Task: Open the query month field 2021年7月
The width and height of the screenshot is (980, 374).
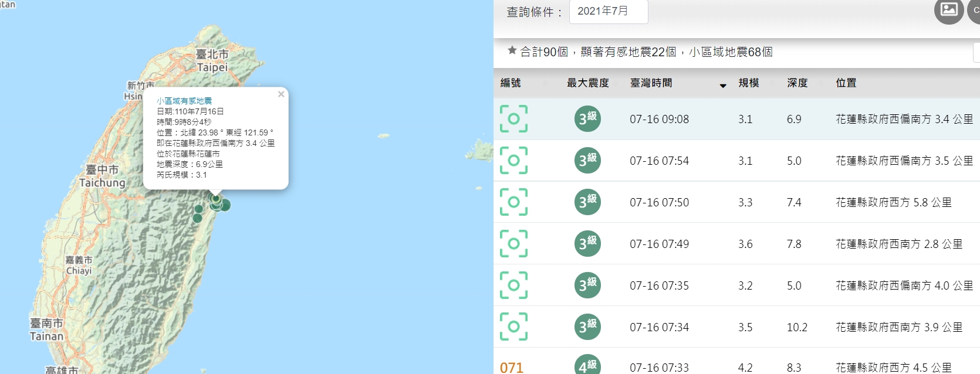Action: 609,11
